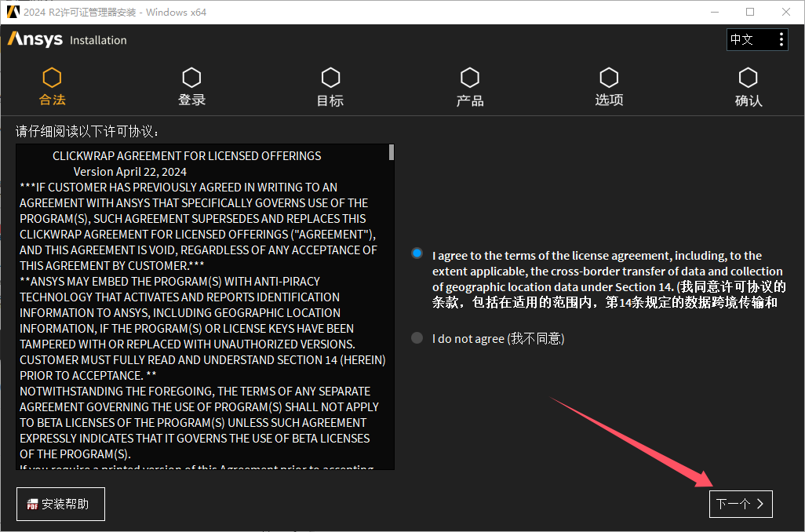Click the 合法 step hexagon icon
This screenshot has height=532, width=805.
pos(52,78)
